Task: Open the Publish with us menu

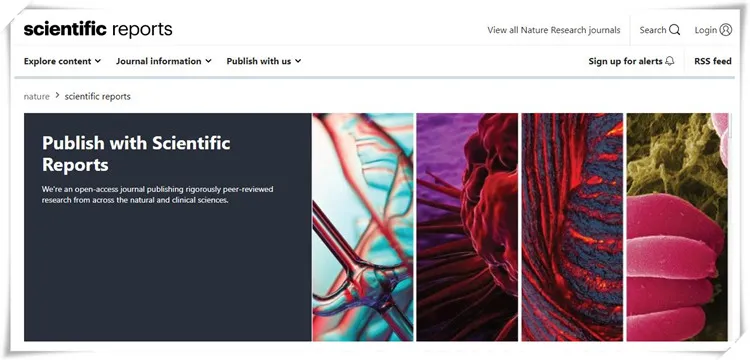Action: coord(264,61)
